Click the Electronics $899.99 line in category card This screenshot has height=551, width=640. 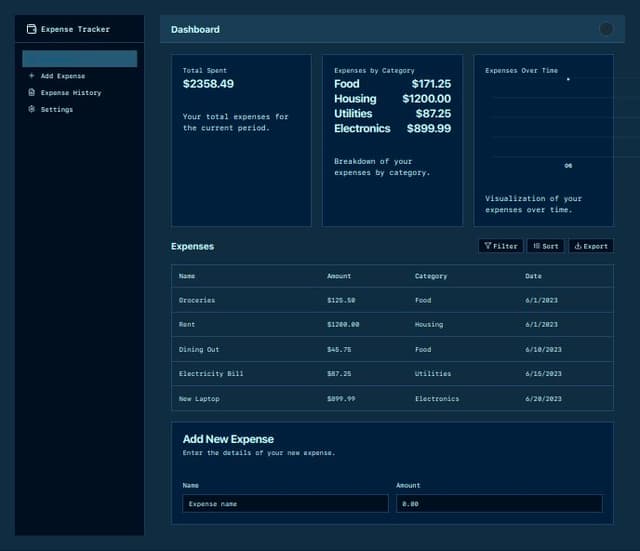point(392,129)
